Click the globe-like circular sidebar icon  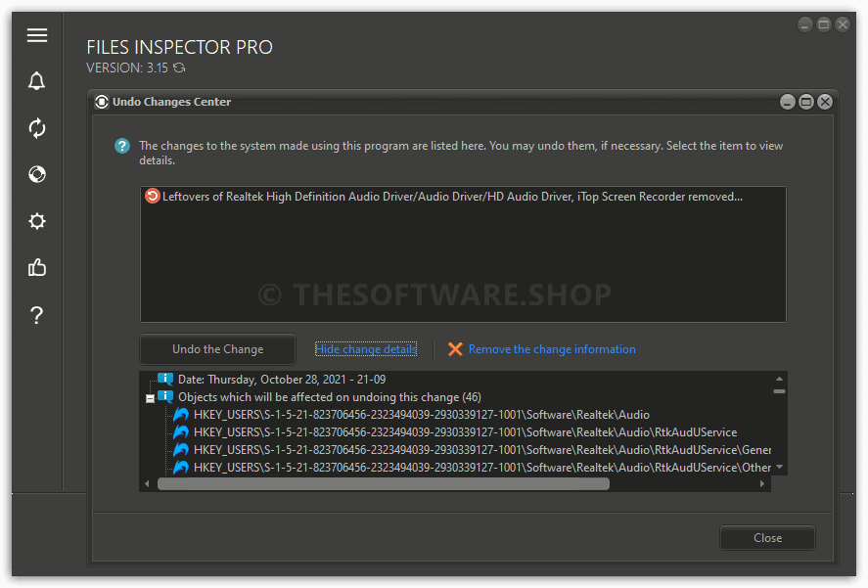point(37,174)
